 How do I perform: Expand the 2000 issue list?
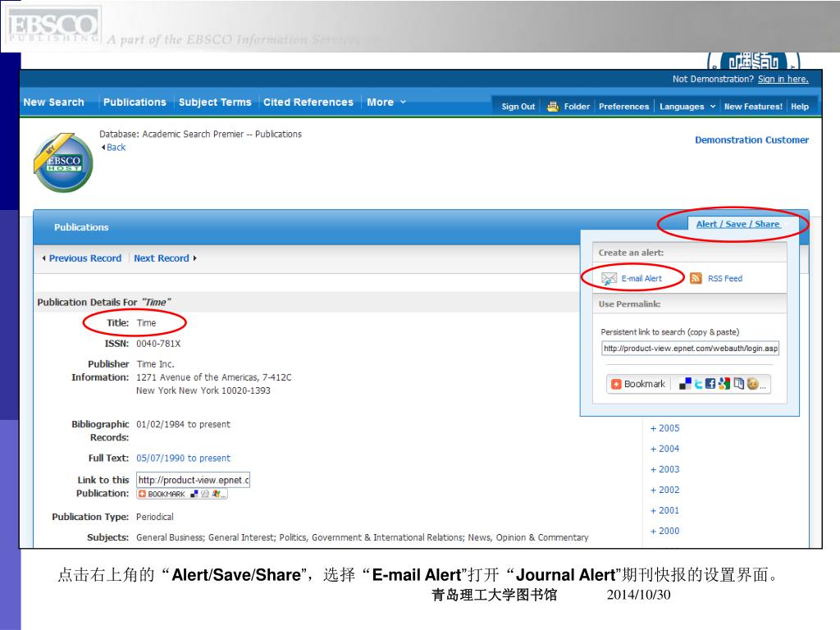click(664, 531)
